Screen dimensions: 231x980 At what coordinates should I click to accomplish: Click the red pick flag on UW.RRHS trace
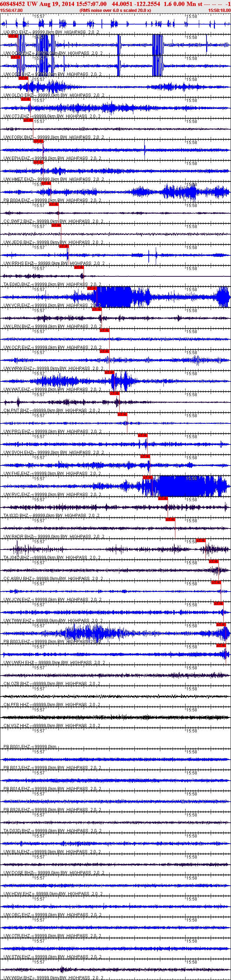pos(63,247)
